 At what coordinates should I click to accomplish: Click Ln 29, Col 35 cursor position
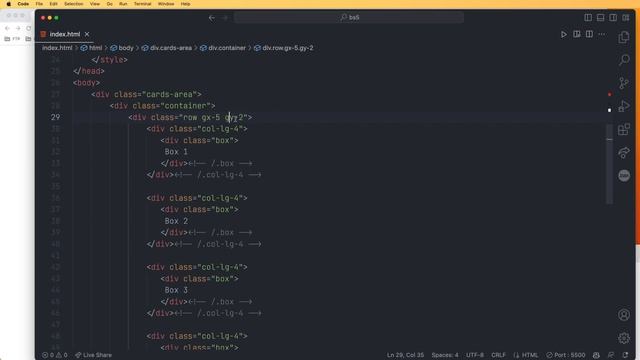[x=405, y=355]
